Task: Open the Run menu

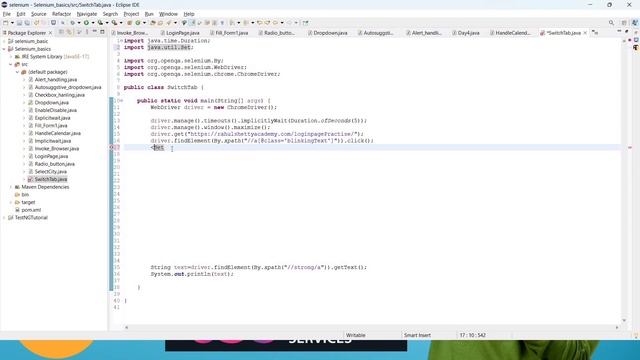Action: click(x=149, y=14)
